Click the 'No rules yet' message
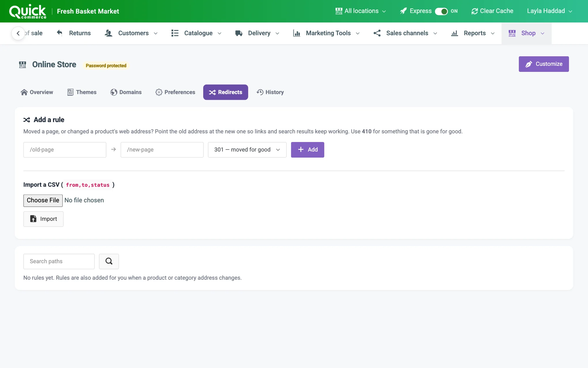588x368 pixels. click(133, 278)
